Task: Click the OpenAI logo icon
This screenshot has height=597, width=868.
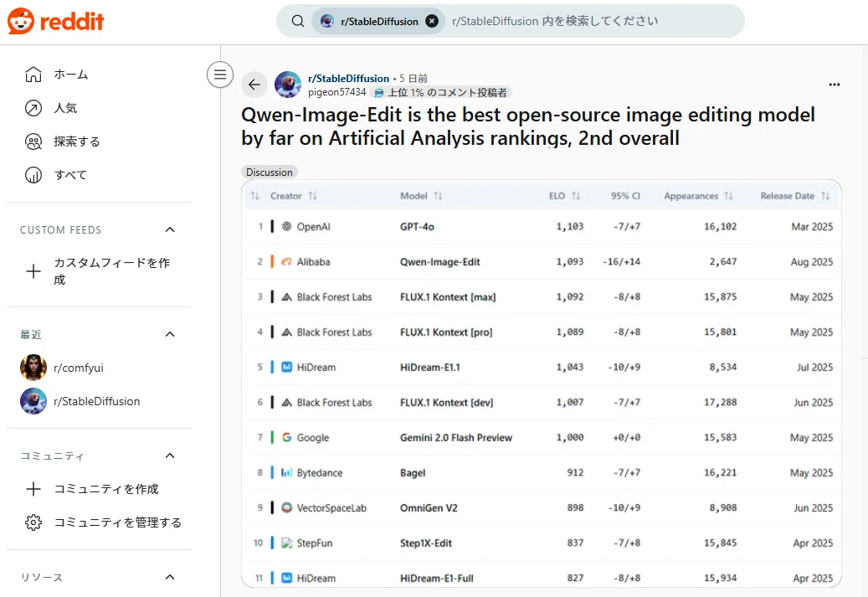Action: (x=287, y=226)
